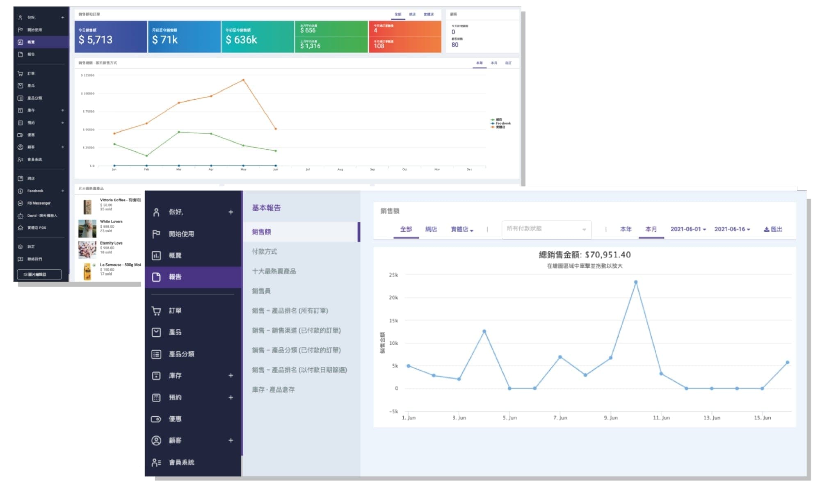Image resolution: width=820 pixels, height=504 pixels.
Task: Click Eternity Love product thumbnail
Action: (x=87, y=250)
